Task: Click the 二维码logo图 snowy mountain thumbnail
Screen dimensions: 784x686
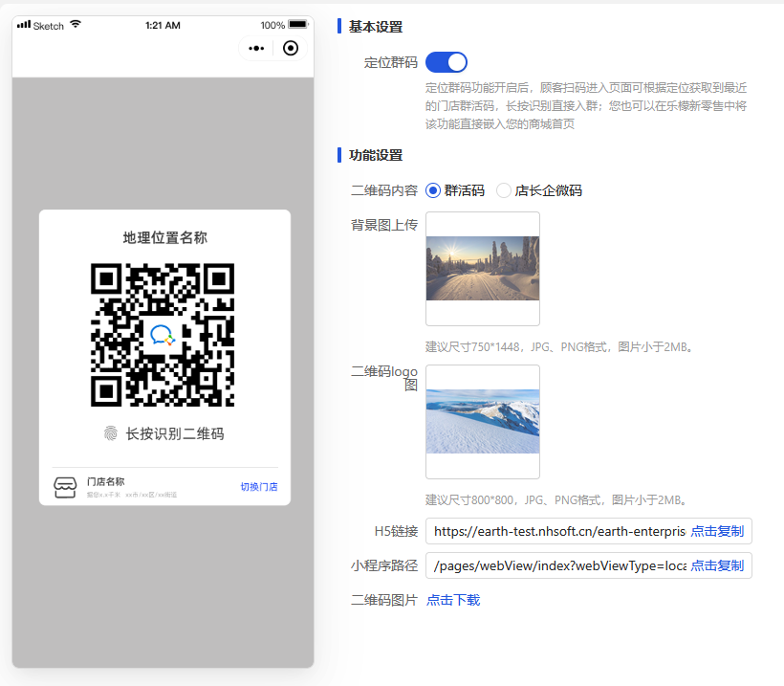Action: click(x=483, y=422)
